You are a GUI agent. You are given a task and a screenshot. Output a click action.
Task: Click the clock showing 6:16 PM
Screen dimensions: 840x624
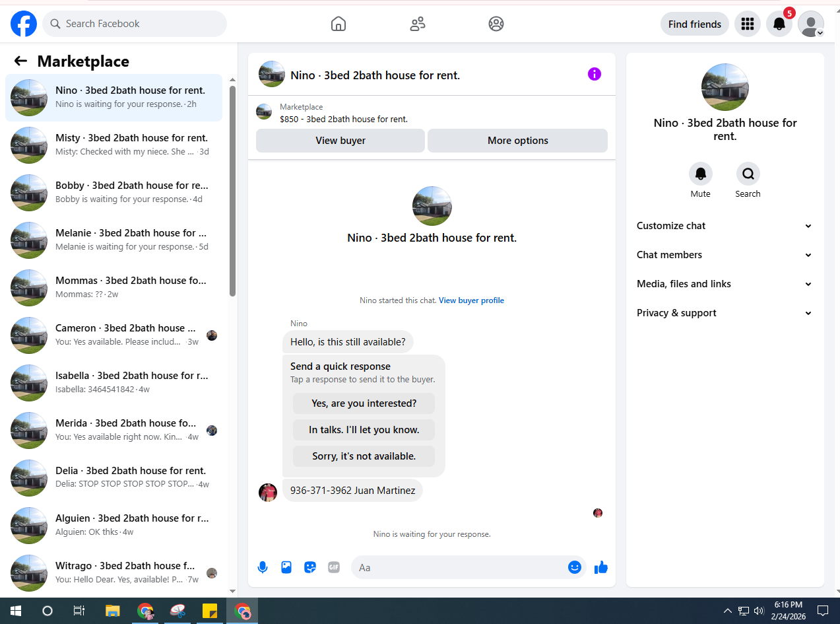[788, 605]
